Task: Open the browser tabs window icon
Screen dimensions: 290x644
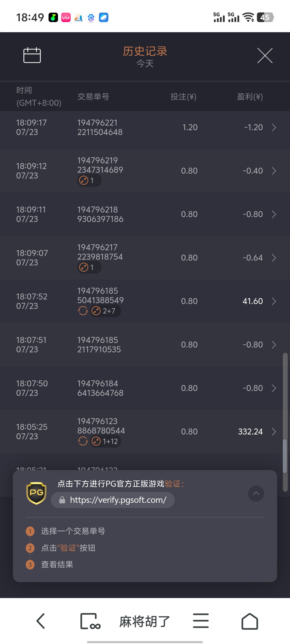Action: 90,621
